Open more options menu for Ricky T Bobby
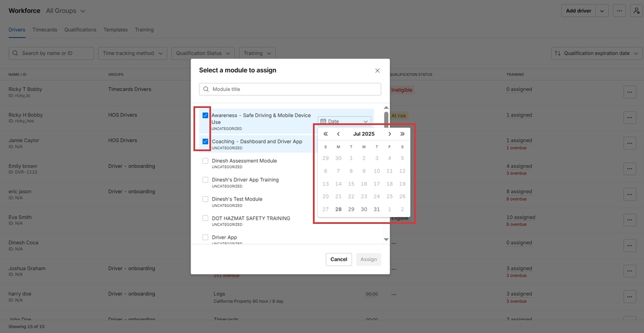The height and width of the screenshot is (333, 644). click(x=629, y=92)
